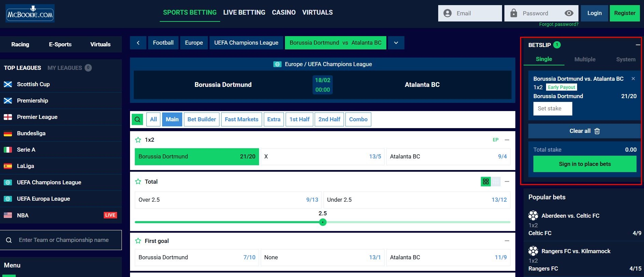Select Atalanta BC 9/4 in 1x2
This screenshot has width=644, height=277.
tap(448, 157)
